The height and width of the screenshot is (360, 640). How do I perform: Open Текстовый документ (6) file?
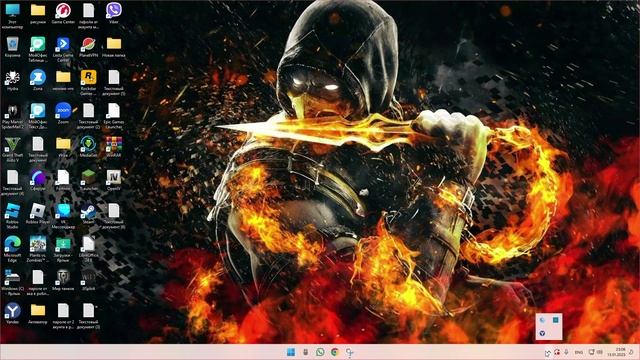tap(113, 216)
